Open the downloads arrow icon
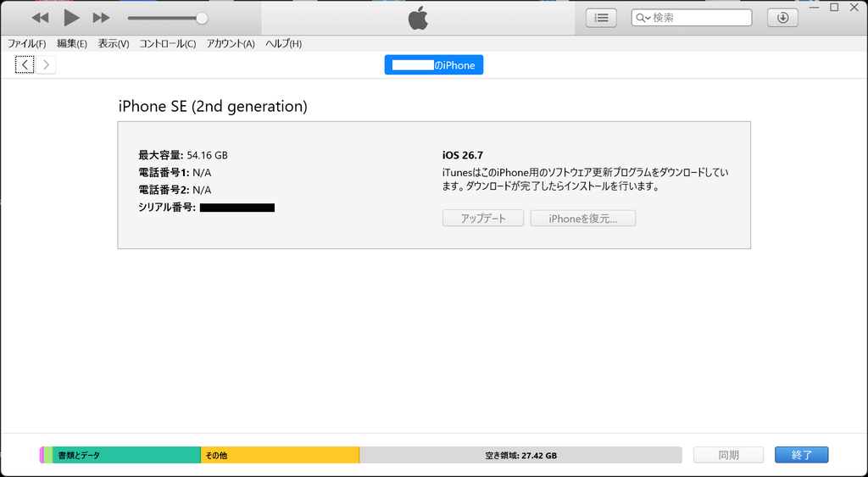Viewport: 868px width, 477px height. pyautogui.click(x=782, y=18)
